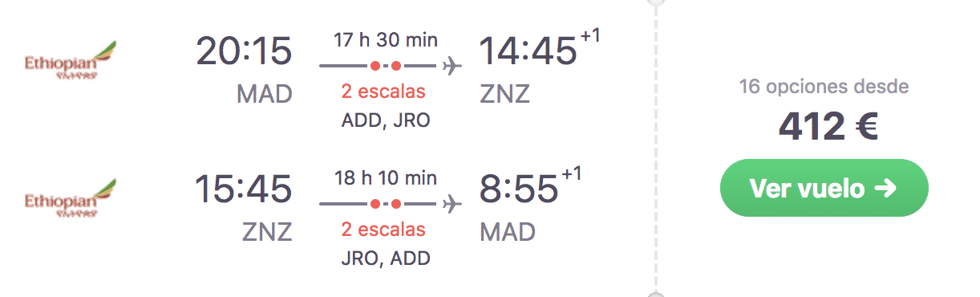Select the second red stopover dot on return

[x=395, y=204]
